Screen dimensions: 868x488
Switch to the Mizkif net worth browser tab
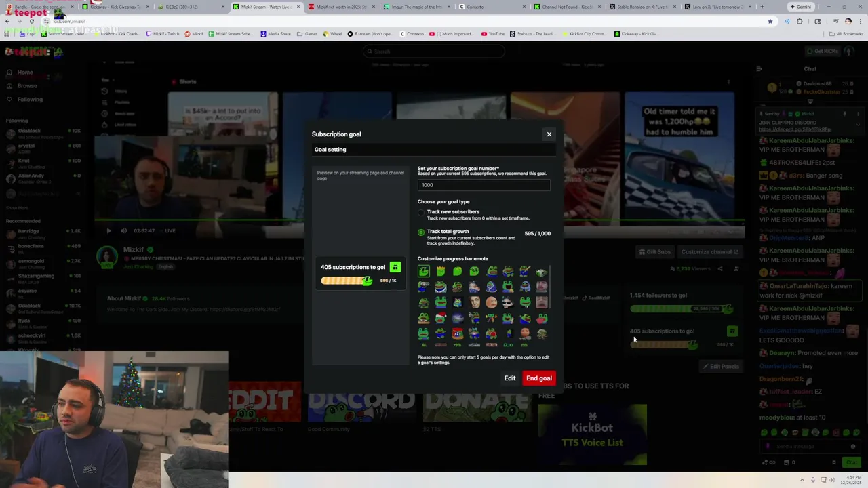[x=340, y=7]
